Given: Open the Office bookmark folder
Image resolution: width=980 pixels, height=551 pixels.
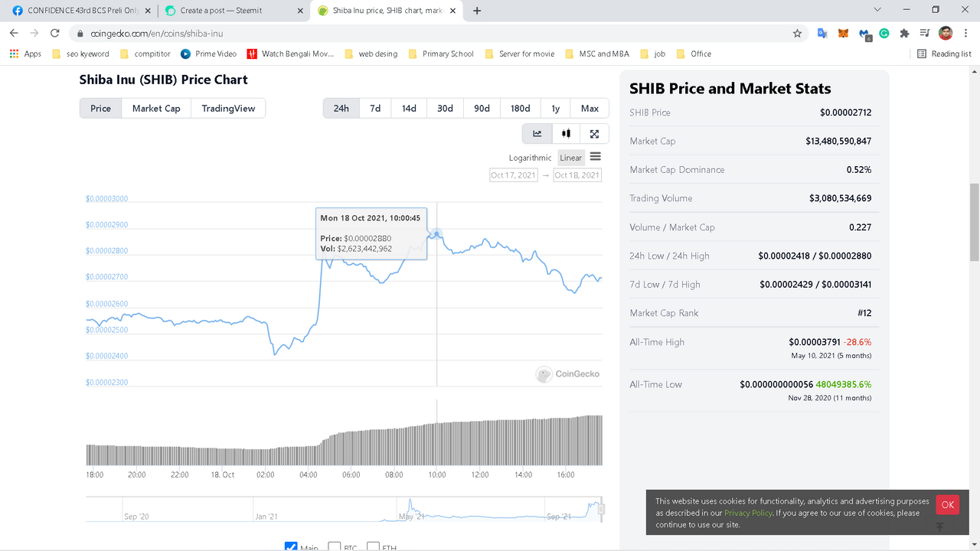Looking at the screenshot, I should tap(693, 54).
